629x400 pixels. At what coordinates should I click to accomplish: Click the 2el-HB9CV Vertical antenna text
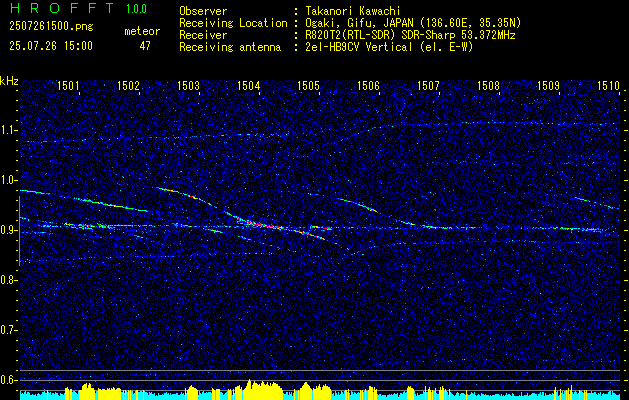point(389,47)
